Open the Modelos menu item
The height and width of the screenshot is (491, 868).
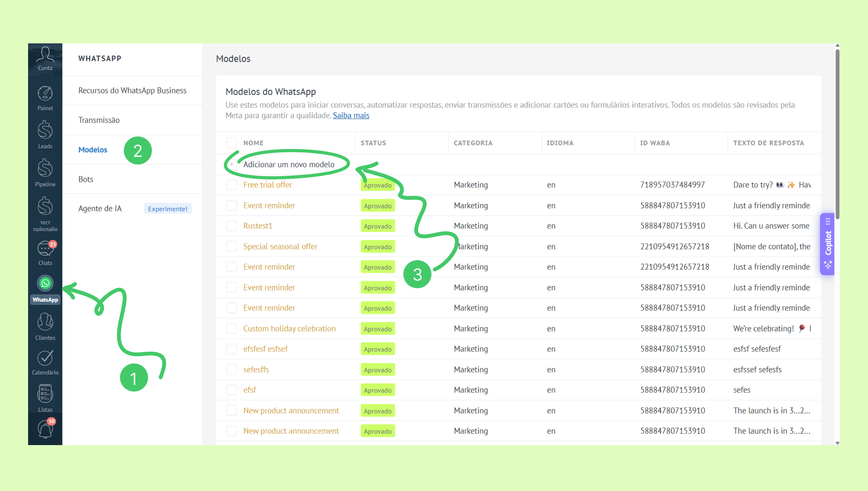coord(93,150)
